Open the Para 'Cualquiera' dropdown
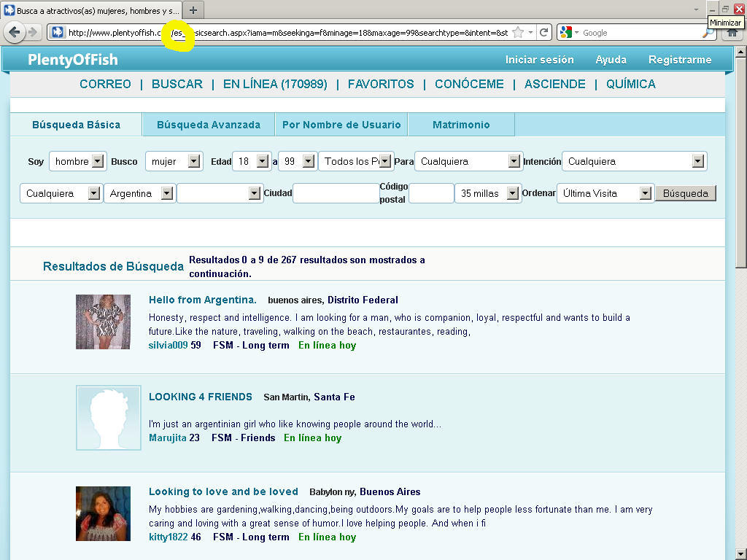The height and width of the screenshot is (560, 747). coord(468,161)
